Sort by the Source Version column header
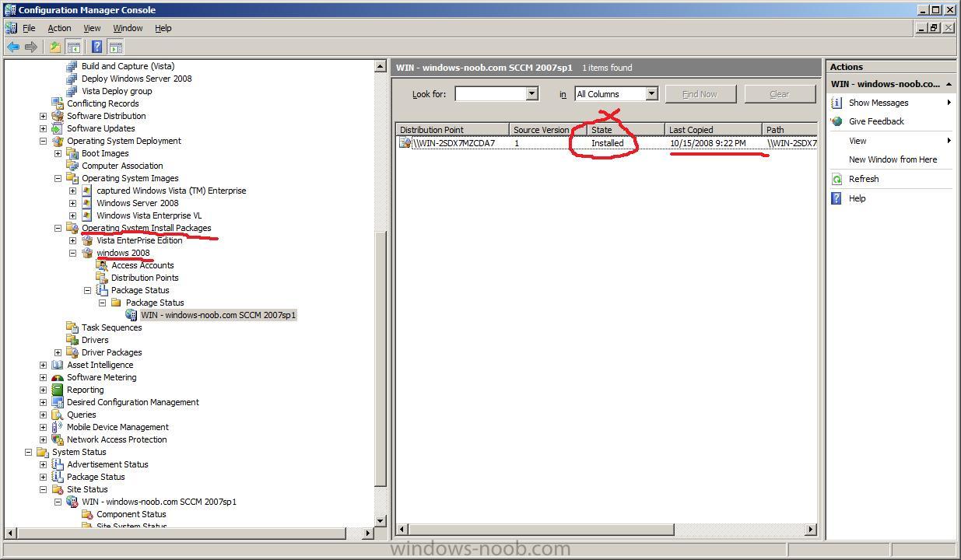 pos(548,130)
